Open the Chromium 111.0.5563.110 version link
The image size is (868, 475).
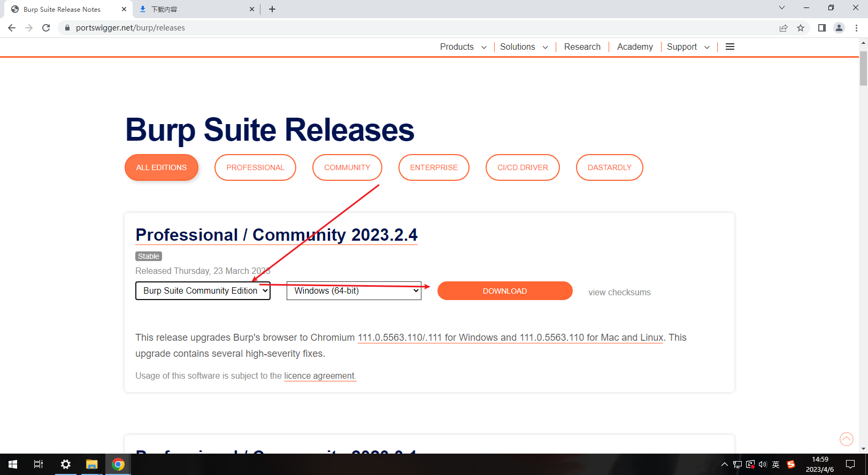pos(510,338)
